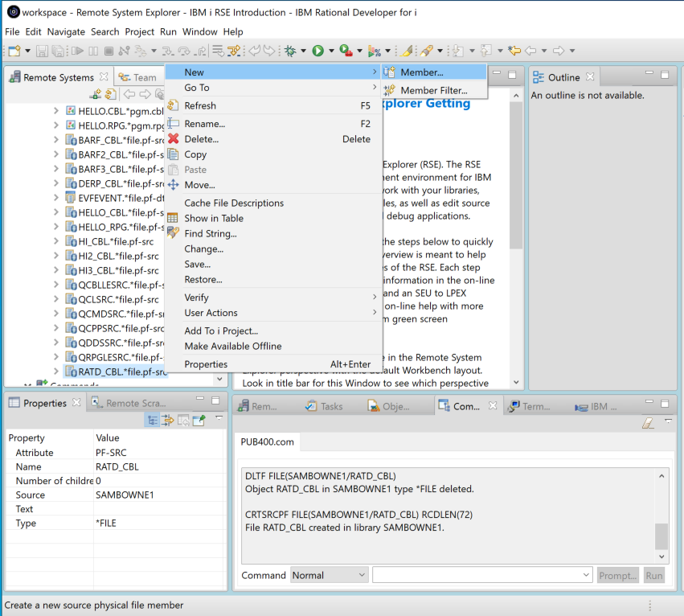The image size is (684, 616).
Task: Click the Restore Default Value icon in Properties
Action: point(183,421)
